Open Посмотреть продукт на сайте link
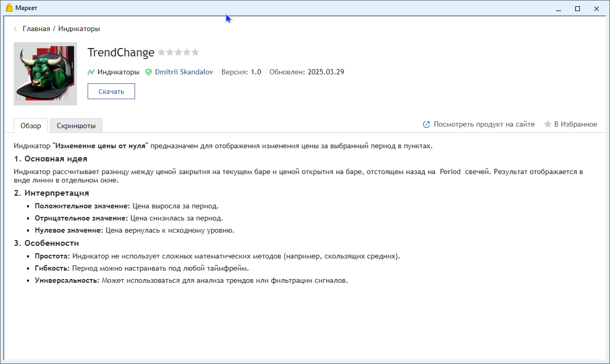 click(x=484, y=124)
